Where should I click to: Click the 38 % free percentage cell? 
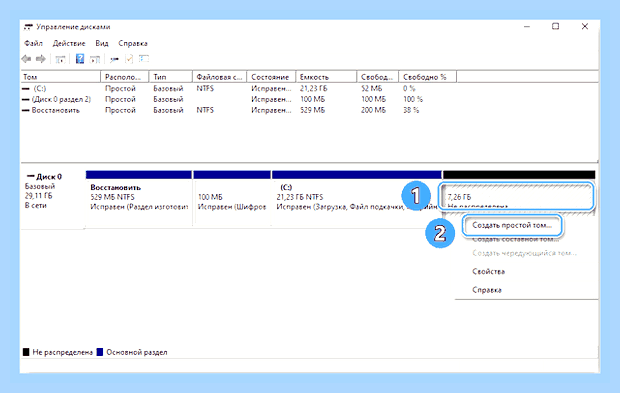411,110
